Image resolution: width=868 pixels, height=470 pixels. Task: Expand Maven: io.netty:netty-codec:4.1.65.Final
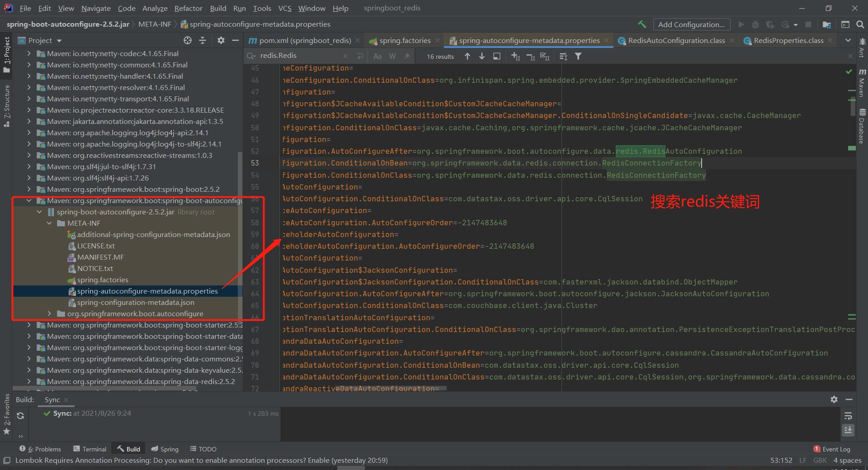click(x=29, y=53)
